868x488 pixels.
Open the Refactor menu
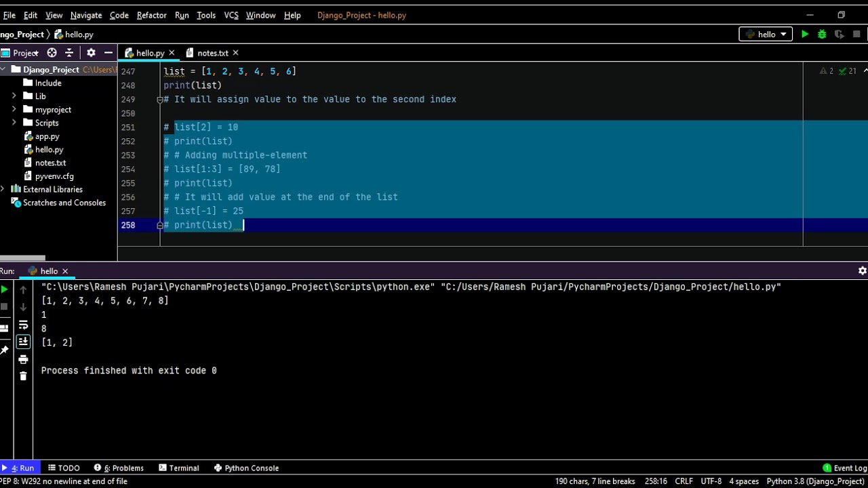point(151,15)
